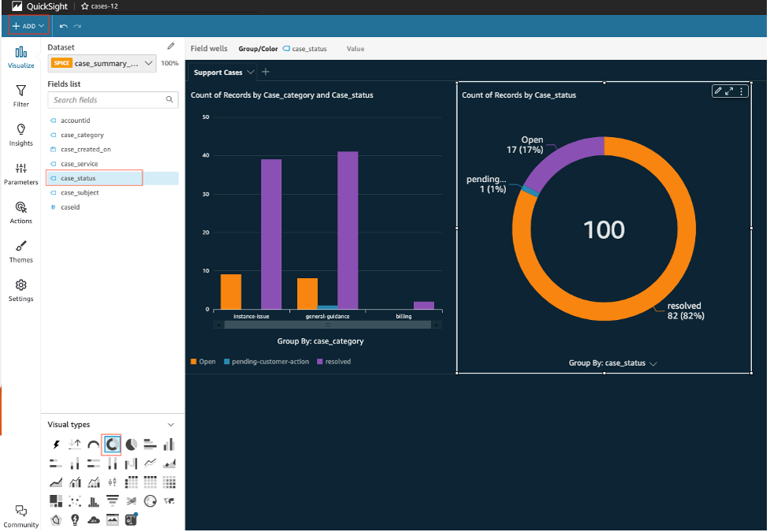Select the AutoGraph lightning visual type
The image size is (770, 532).
point(56,445)
